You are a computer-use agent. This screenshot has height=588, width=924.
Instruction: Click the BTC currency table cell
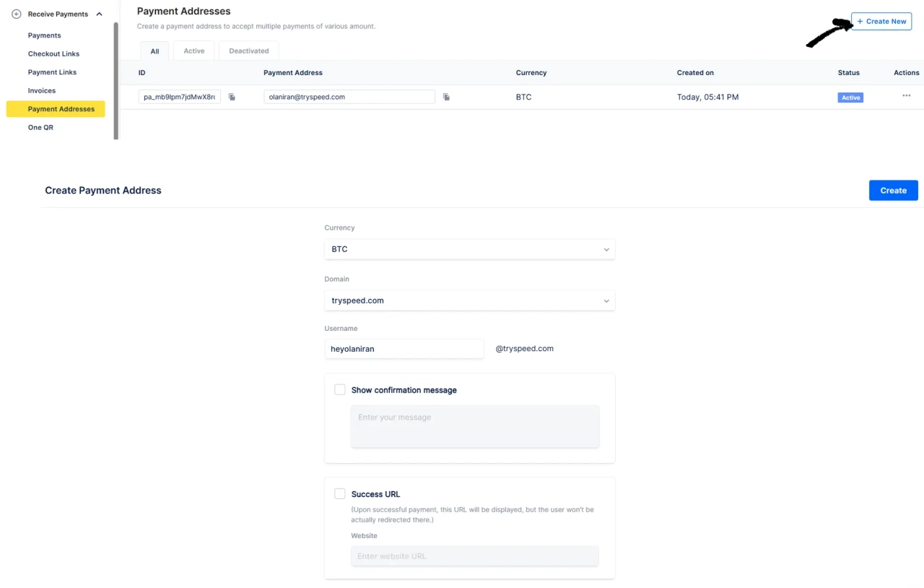click(x=524, y=97)
